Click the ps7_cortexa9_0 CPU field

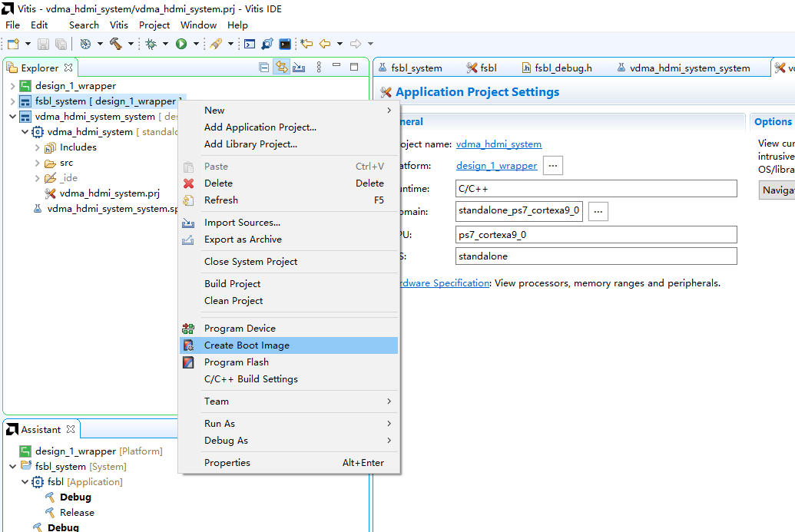[596, 235]
